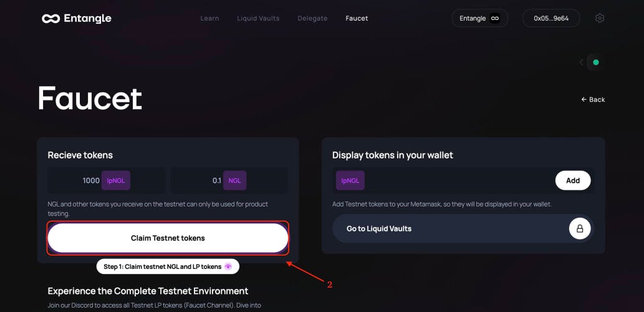The width and height of the screenshot is (644, 312).
Task: Click the Entangle infinity logo
Action: point(51,19)
